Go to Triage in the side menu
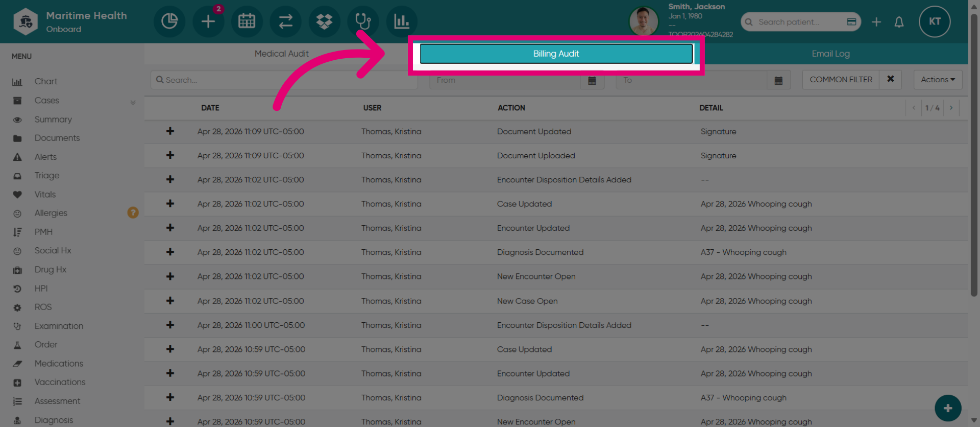Screen dimensions: 980x427 pos(47,176)
